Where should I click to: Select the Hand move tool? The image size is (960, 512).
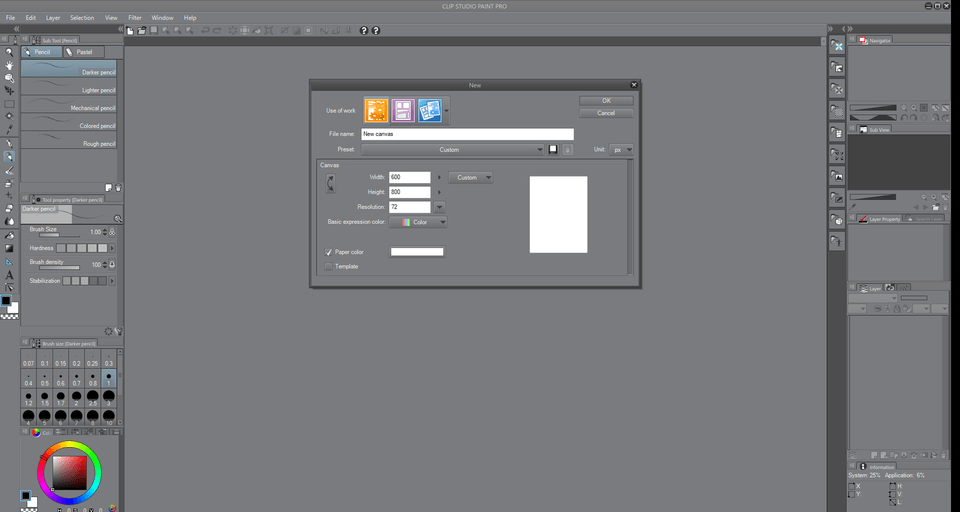click(x=9, y=65)
